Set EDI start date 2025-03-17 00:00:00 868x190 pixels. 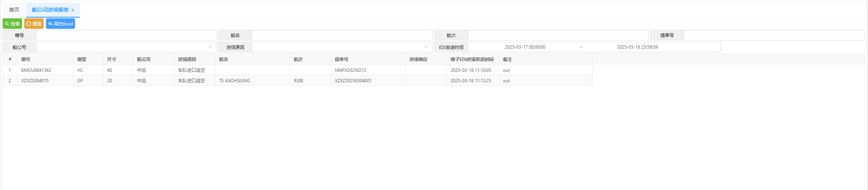[525, 47]
